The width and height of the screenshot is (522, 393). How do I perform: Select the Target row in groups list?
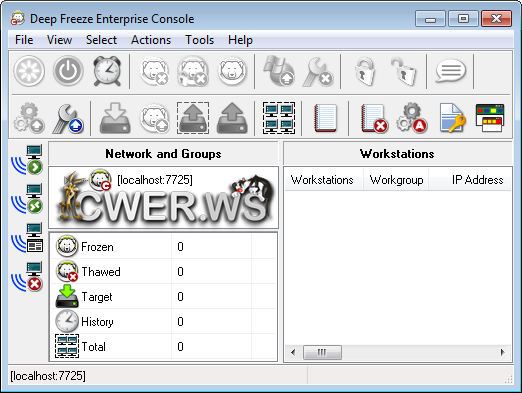[163, 297]
